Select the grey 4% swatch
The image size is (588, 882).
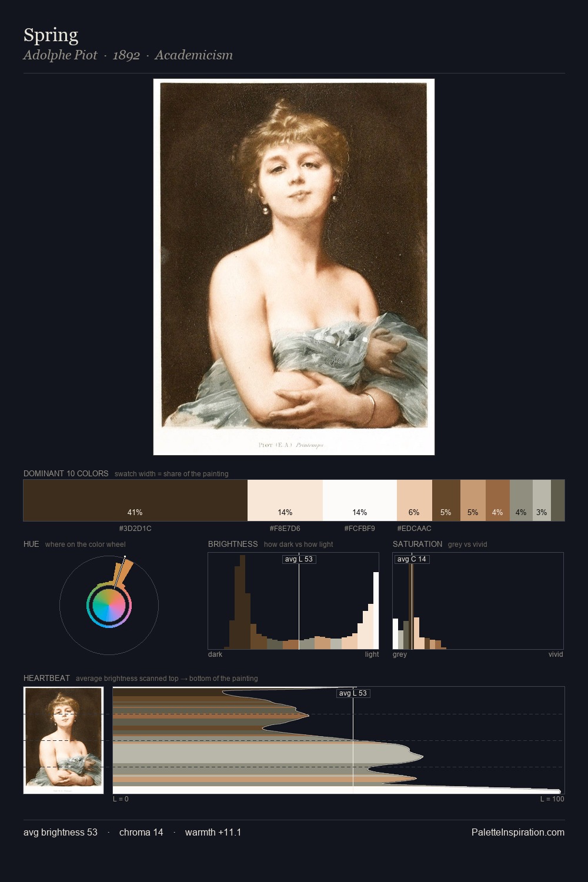click(521, 500)
